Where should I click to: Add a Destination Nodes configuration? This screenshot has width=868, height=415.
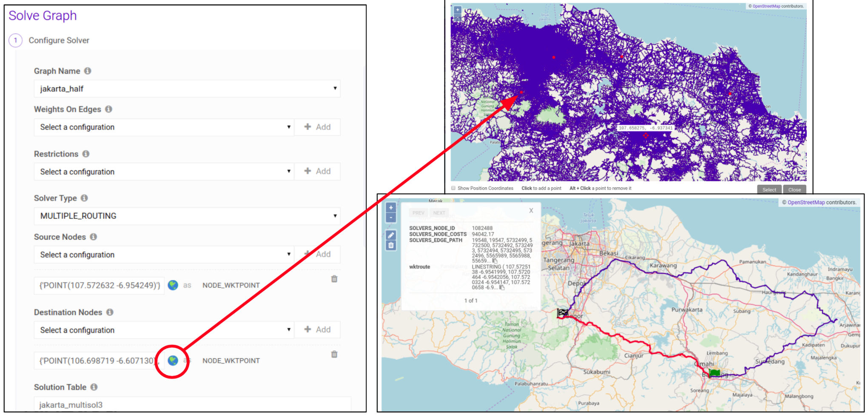pyautogui.click(x=318, y=329)
